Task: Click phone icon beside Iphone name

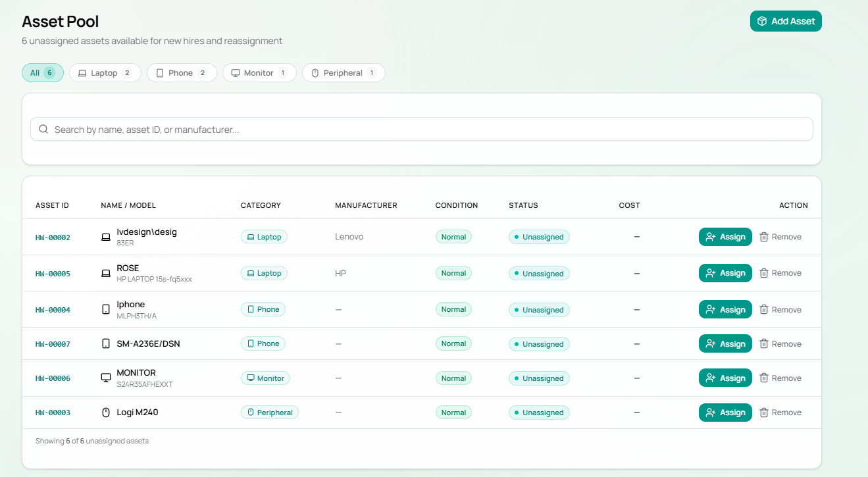Action: [x=106, y=309]
